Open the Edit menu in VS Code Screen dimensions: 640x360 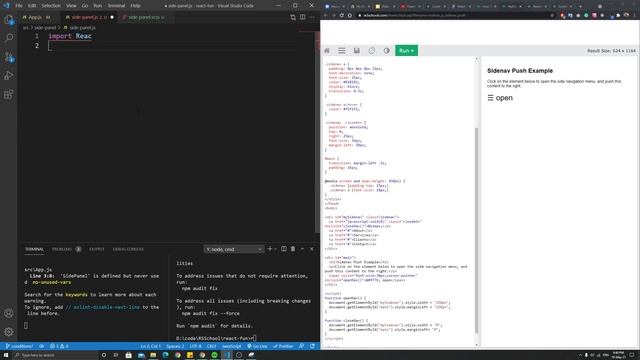(x=32, y=6)
